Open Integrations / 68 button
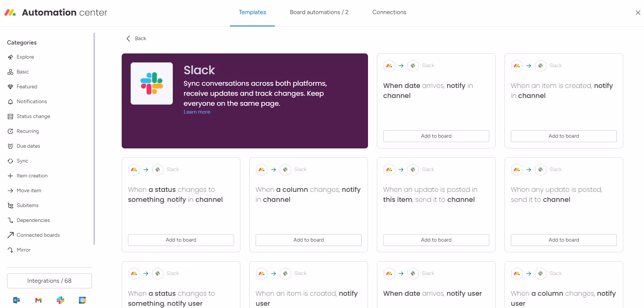The width and height of the screenshot is (644, 308). (49, 281)
